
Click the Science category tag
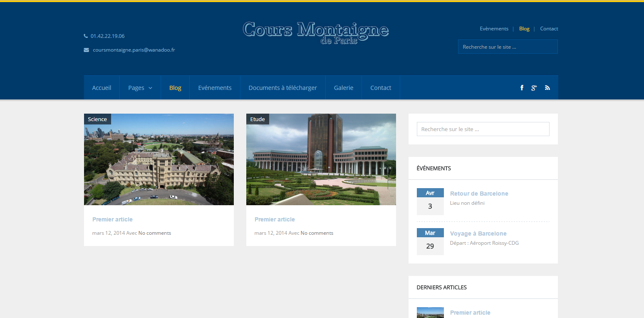[97, 119]
